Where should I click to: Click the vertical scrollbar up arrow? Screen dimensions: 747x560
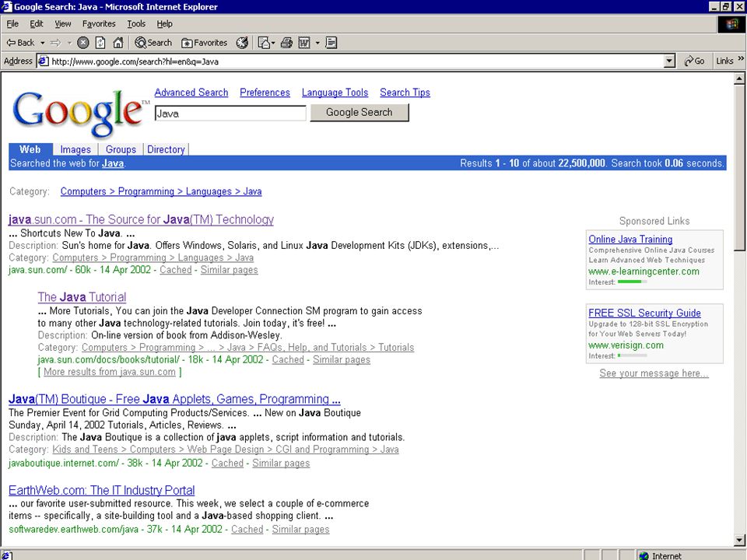pyautogui.click(x=740, y=79)
